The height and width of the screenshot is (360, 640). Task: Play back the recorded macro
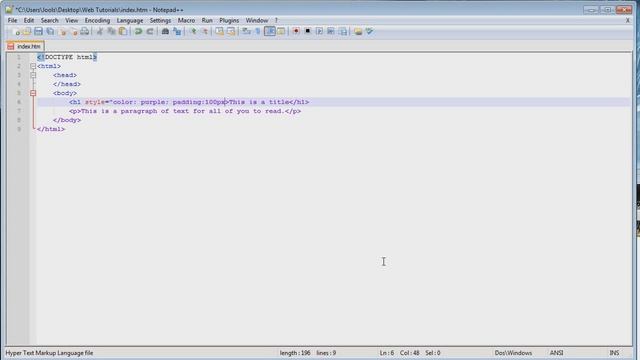pos(319,31)
